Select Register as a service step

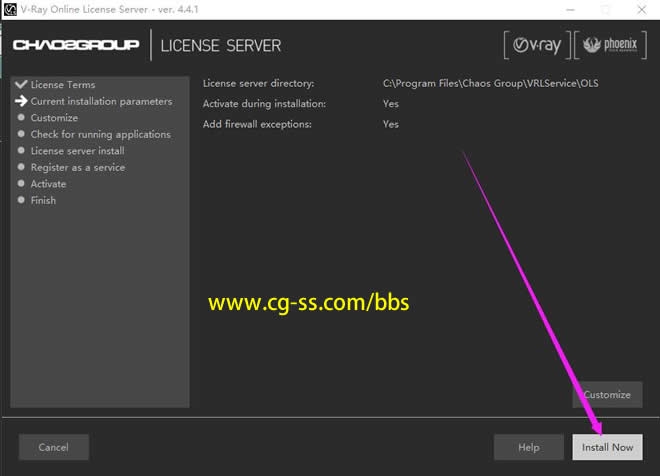(x=77, y=167)
